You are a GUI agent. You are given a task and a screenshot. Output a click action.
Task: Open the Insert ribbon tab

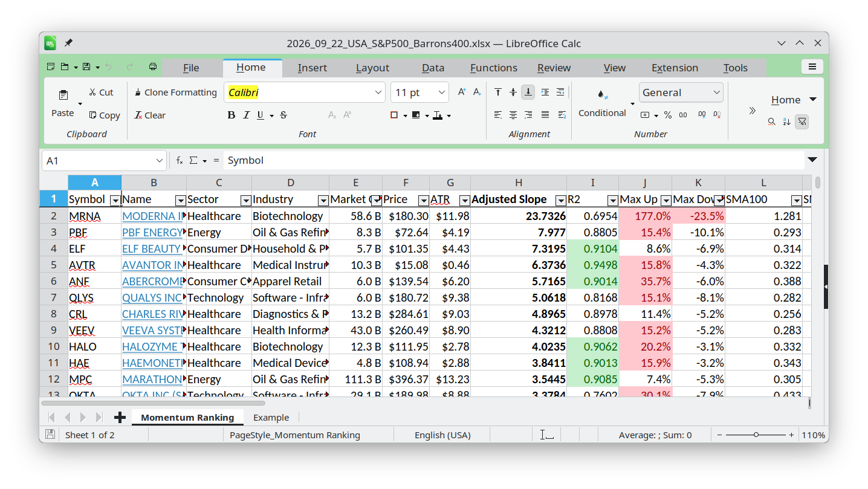coord(313,68)
